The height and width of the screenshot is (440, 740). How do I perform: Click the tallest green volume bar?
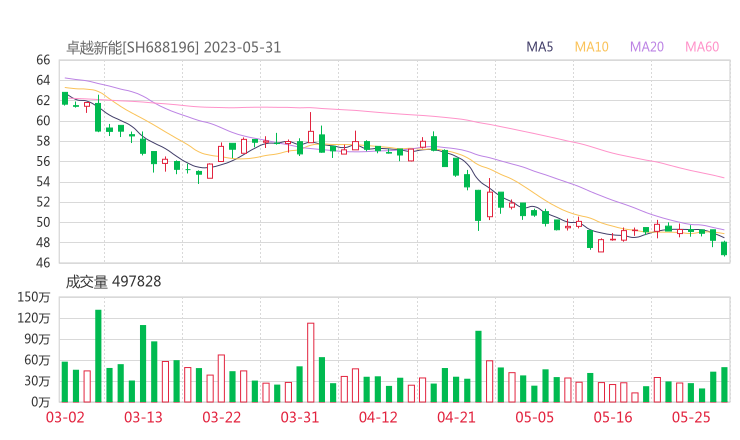tap(98, 356)
